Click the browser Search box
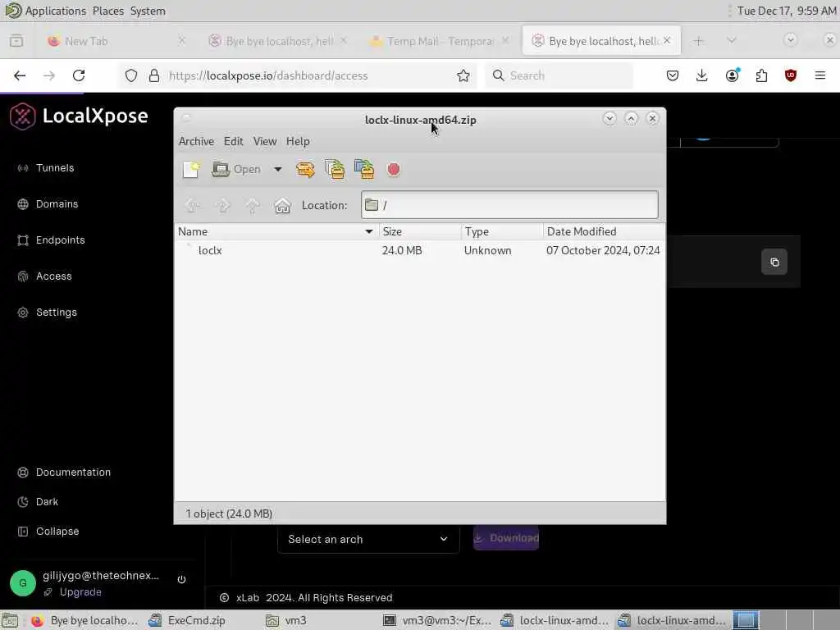 [x=559, y=75]
